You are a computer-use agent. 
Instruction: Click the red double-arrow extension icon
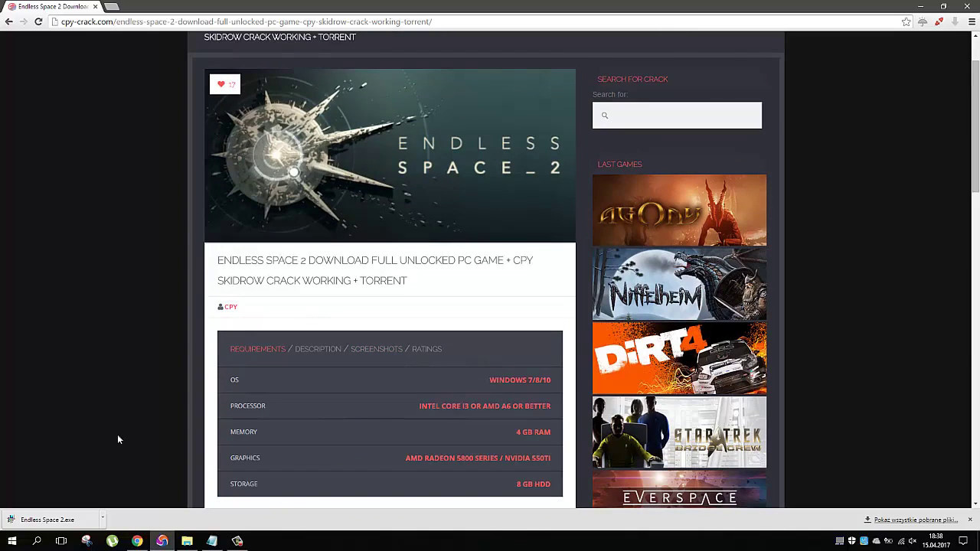[x=939, y=21]
